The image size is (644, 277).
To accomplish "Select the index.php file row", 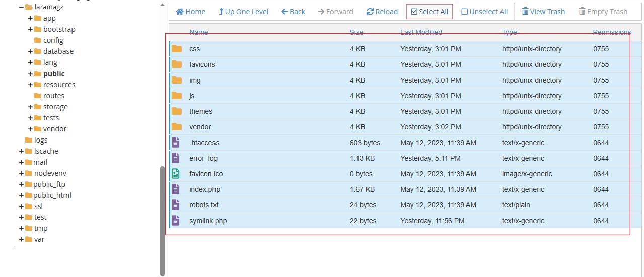I will (399, 189).
